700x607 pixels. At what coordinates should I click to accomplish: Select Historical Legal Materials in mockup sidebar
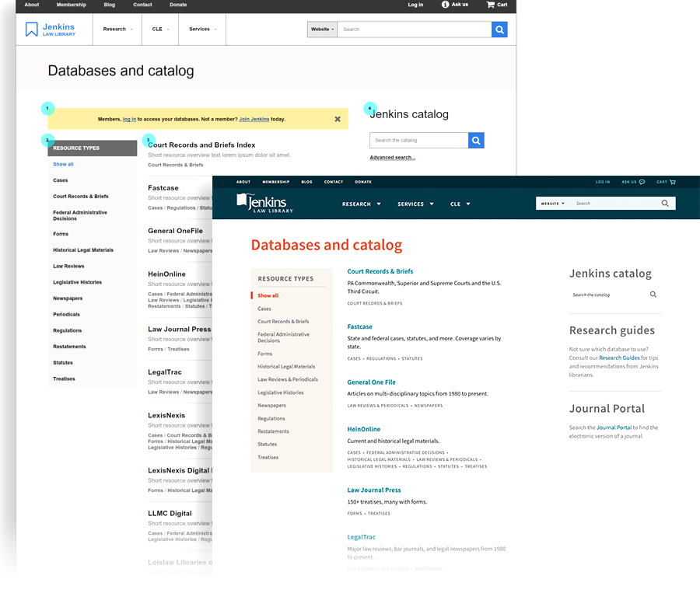(x=286, y=367)
